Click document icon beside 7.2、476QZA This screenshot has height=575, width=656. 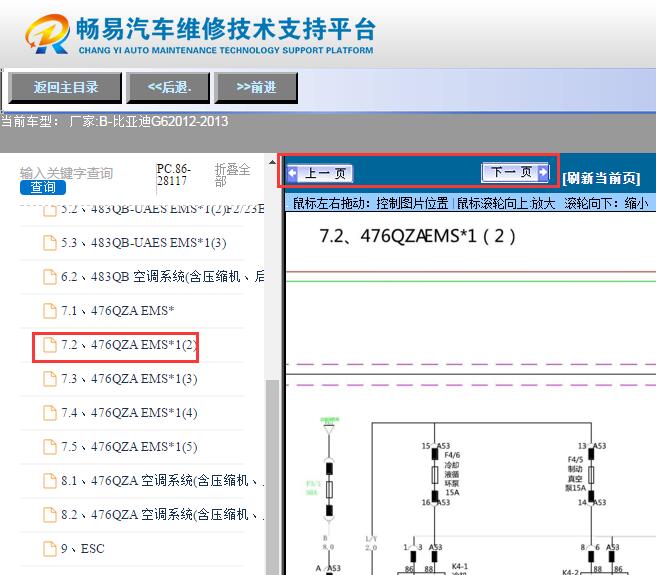[x=50, y=345]
